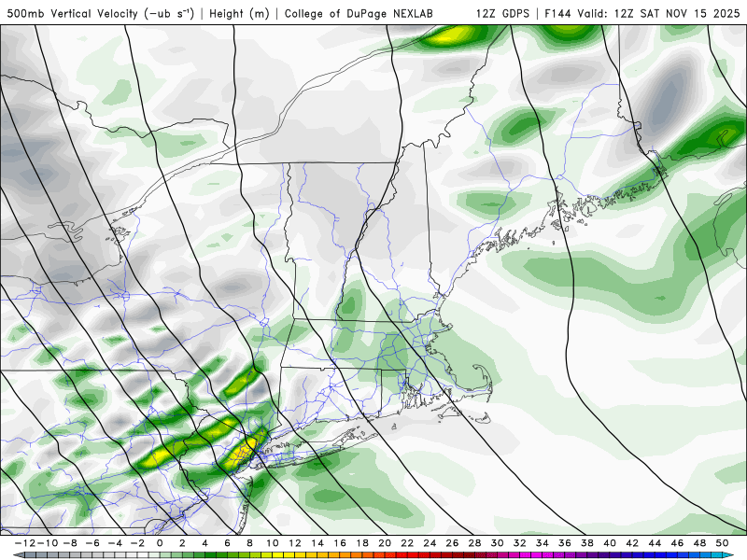
Task: Click the 34 label on the color scale
Action: 543,543
